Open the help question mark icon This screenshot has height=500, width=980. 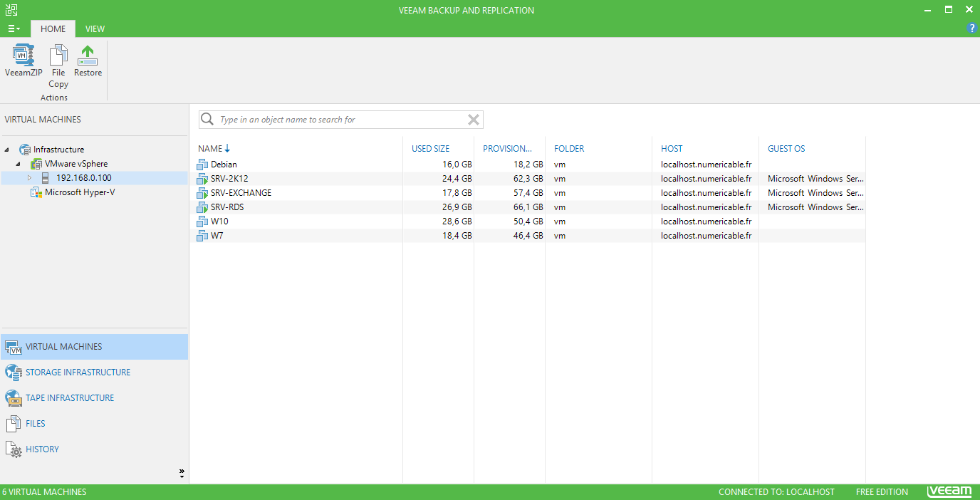(972, 28)
